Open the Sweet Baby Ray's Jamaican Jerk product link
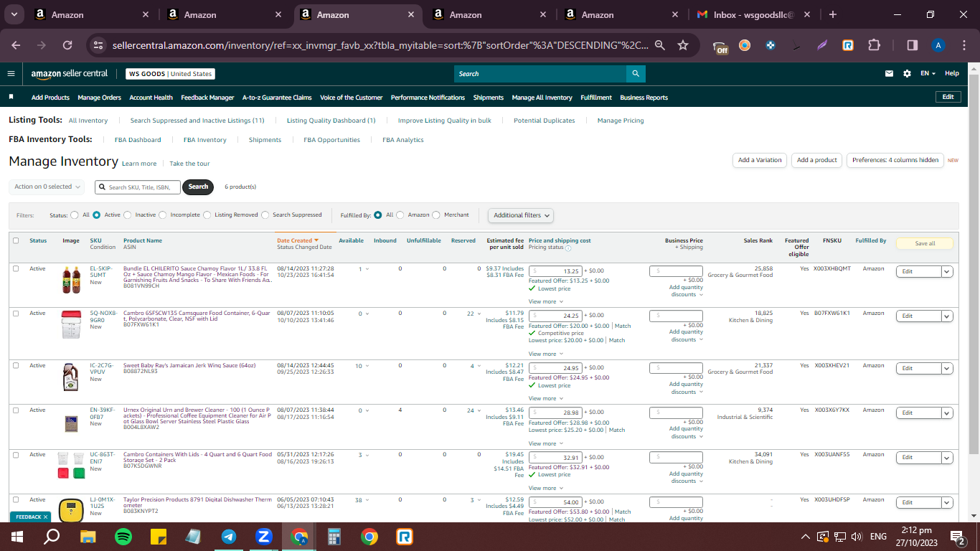Image resolution: width=980 pixels, height=551 pixels. 189,365
